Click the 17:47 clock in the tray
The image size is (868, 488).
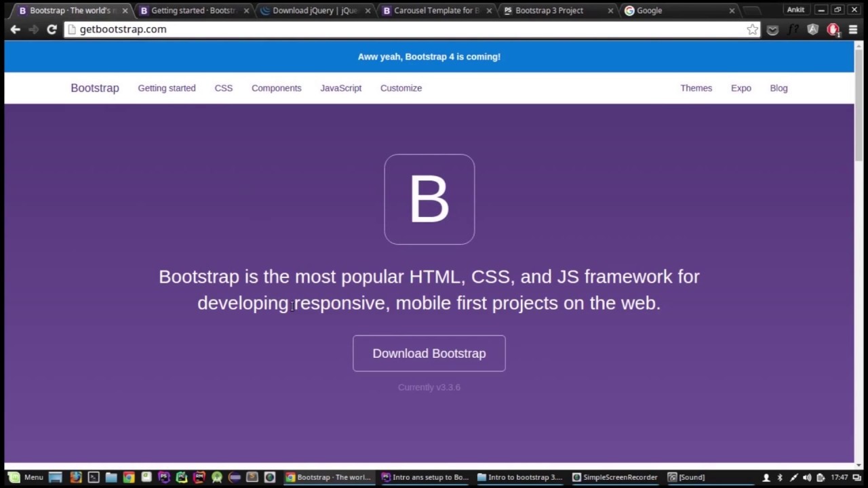point(840,477)
